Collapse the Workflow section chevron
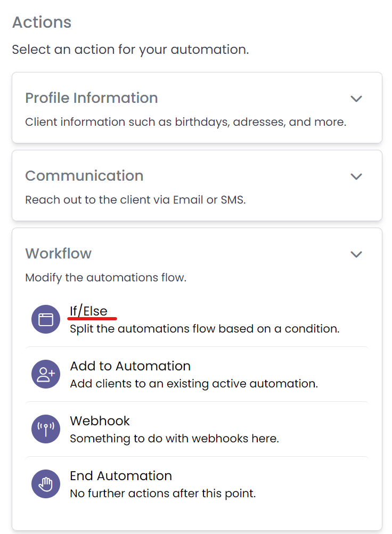392x534 pixels. [x=356, y=254]
